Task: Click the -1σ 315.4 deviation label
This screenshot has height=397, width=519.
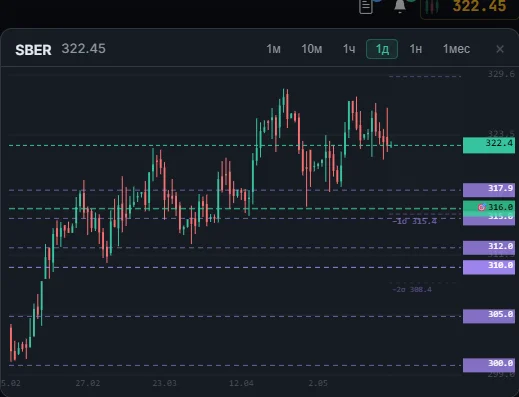Action: (414, 221)
